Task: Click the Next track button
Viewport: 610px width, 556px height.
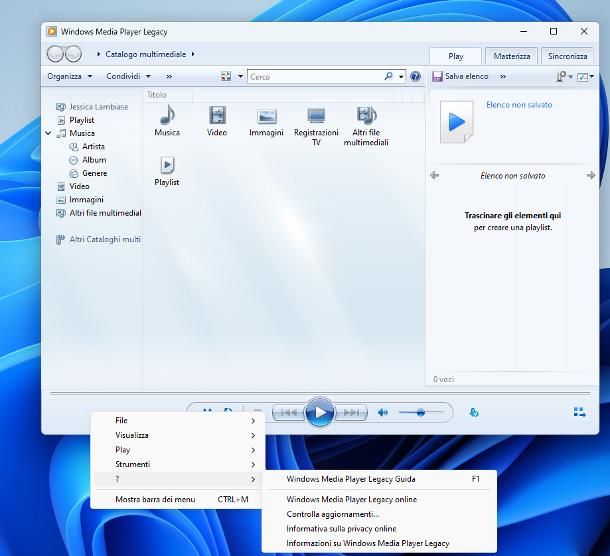Action: point(351,412)
